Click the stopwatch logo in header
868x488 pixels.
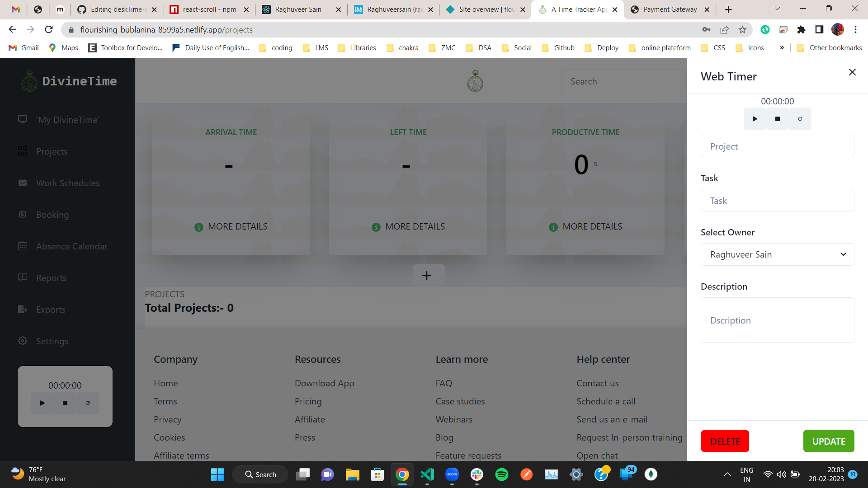475,81
